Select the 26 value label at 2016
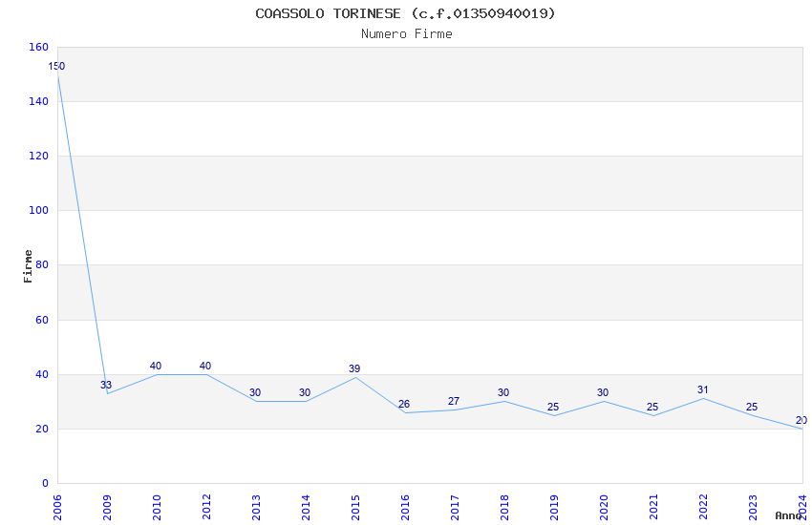 pyautogui.click(x=404, y=404)
